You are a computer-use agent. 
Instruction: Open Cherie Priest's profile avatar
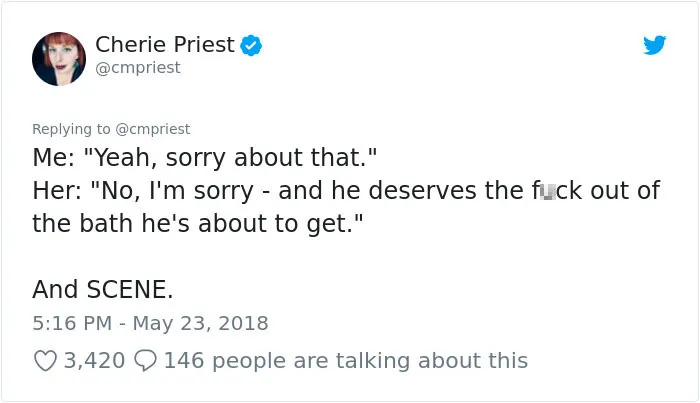(59, 58)
